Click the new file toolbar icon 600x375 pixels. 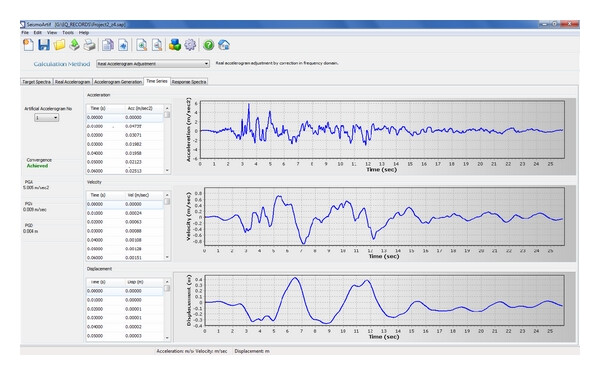(28, 45)
